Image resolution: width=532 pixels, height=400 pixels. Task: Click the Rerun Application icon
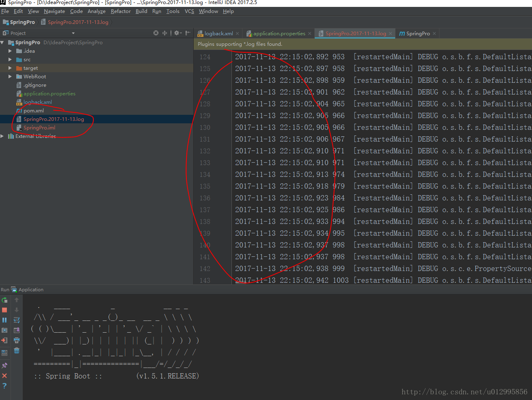click(4, 300)
